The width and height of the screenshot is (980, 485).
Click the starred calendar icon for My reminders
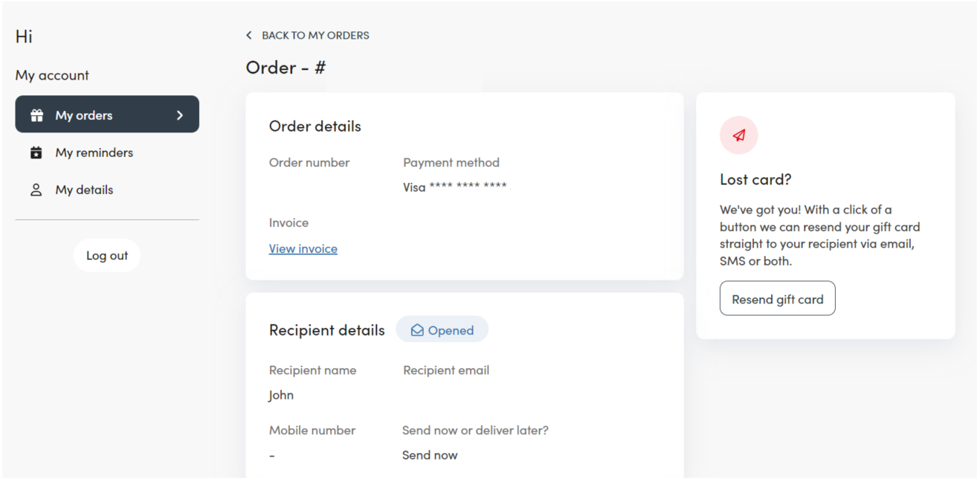click(x=36, y=152)
